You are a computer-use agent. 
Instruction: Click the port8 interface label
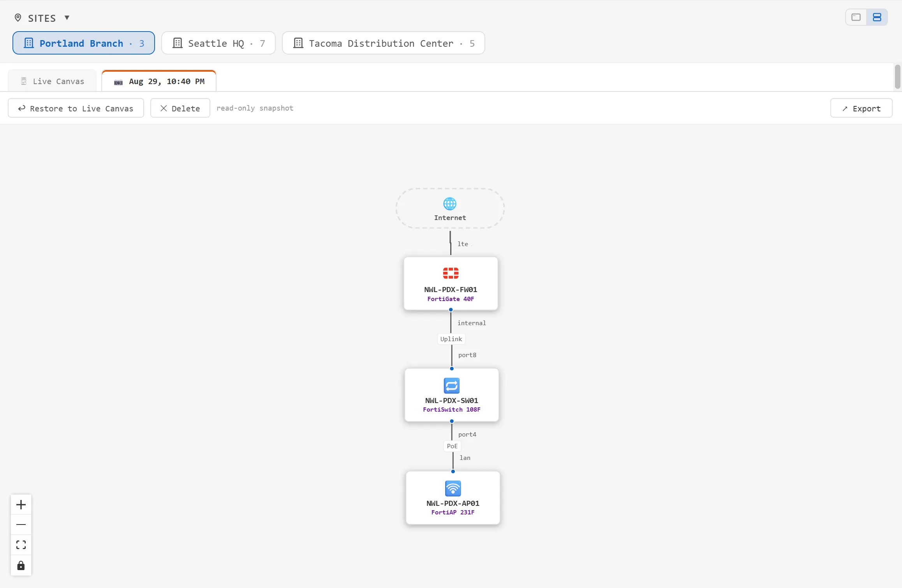[467, 355]
